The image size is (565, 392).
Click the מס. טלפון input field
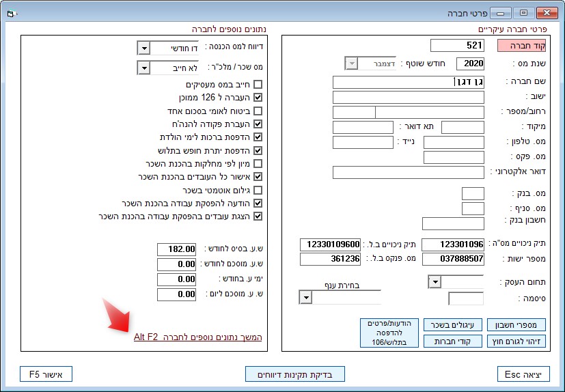click(x=454, y=142)
